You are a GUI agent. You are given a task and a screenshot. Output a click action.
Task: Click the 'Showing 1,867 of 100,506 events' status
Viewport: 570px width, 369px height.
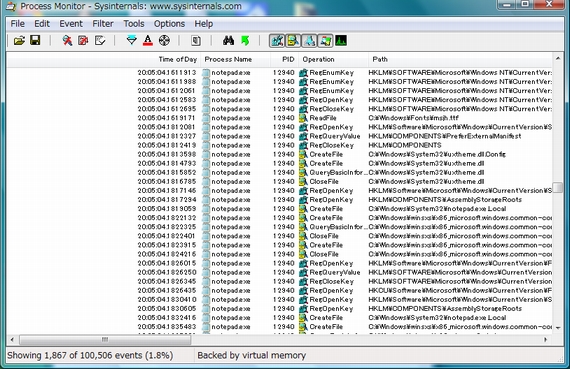90,356
